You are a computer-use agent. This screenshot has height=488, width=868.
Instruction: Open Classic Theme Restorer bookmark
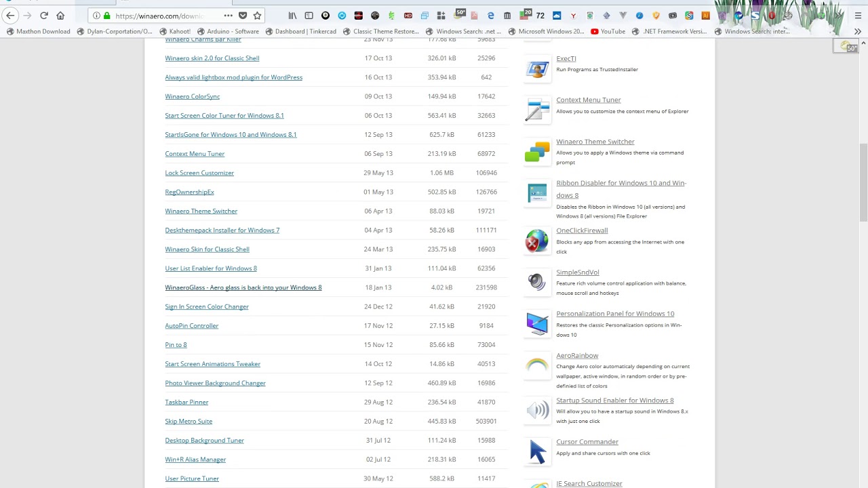click(381, 31)
